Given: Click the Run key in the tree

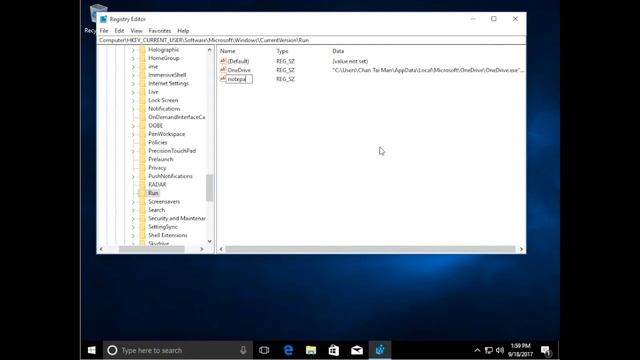Looking at the screenshot, I should pyautogui.click(x=153, y=193).
